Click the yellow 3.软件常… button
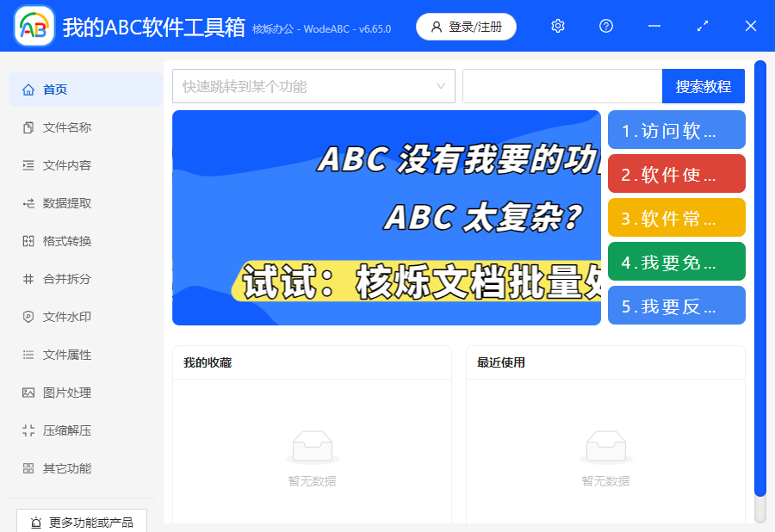Screen dimensions: 775x532 677,217
